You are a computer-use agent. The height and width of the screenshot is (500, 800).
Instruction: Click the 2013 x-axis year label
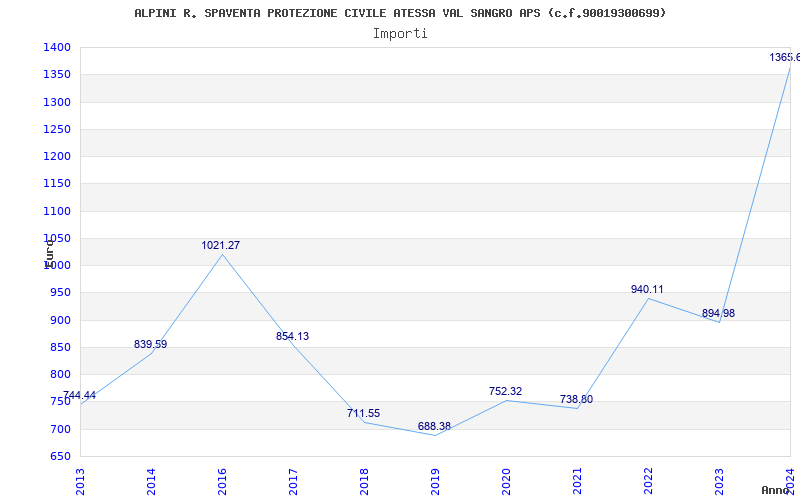(80, 482)
